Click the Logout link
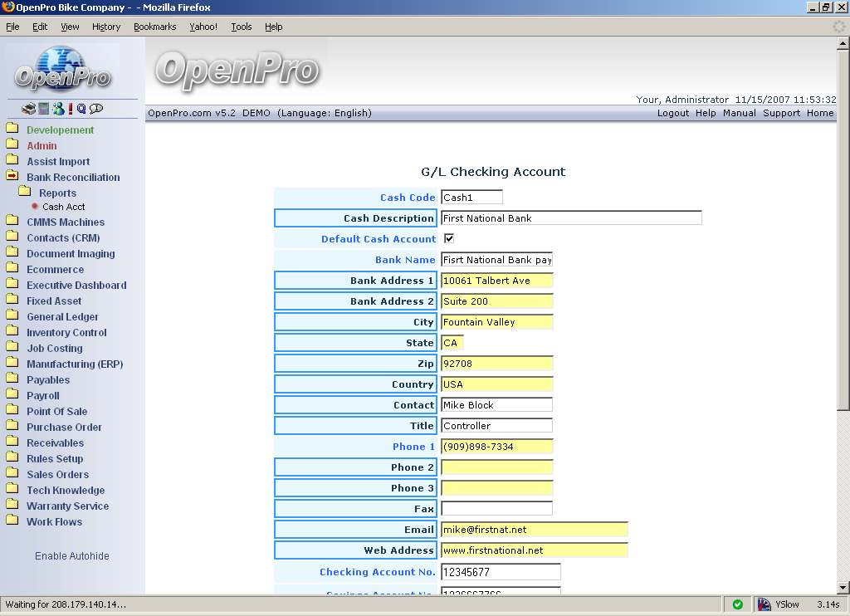 point(672,113)
